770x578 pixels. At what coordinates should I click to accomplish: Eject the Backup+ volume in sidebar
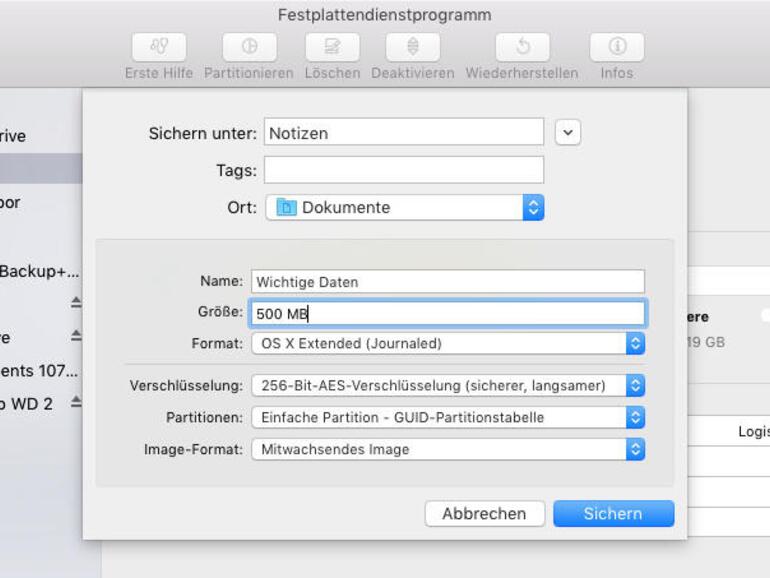[x=76, y=302]
